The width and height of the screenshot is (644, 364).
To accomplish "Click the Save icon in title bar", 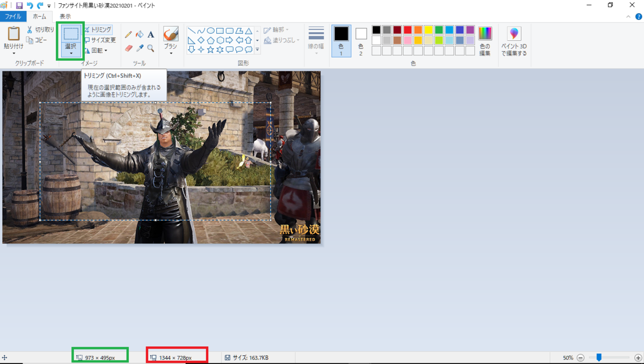I will click(19, 5).
